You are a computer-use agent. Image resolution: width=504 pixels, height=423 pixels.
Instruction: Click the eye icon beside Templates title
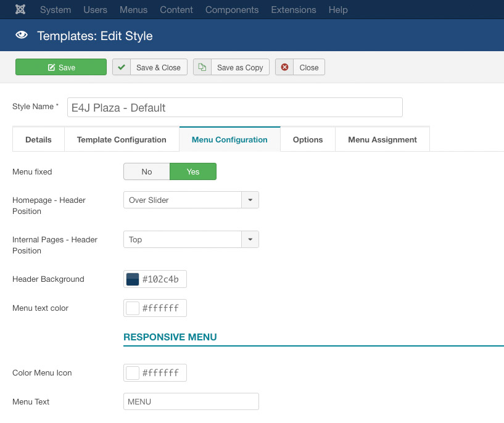22,36
